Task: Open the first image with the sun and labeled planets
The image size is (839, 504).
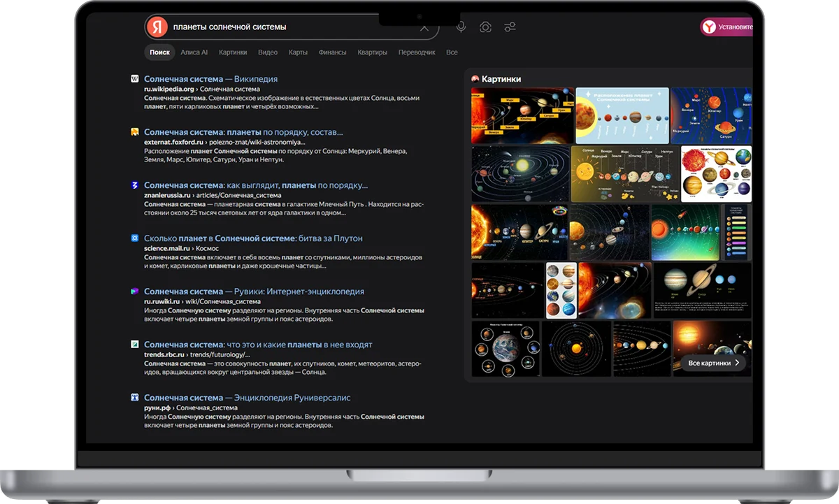Action: (x=522, y=115)
